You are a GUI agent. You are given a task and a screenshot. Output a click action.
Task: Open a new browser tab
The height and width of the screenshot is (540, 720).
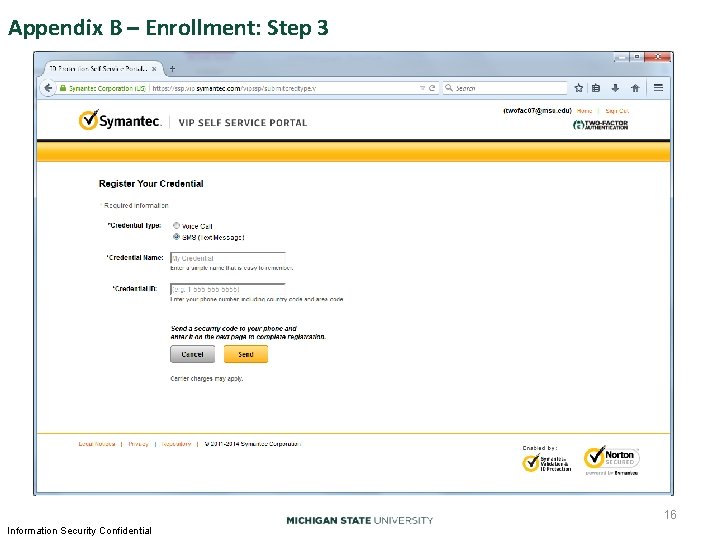pyautogui.click(x=172, y=69)
